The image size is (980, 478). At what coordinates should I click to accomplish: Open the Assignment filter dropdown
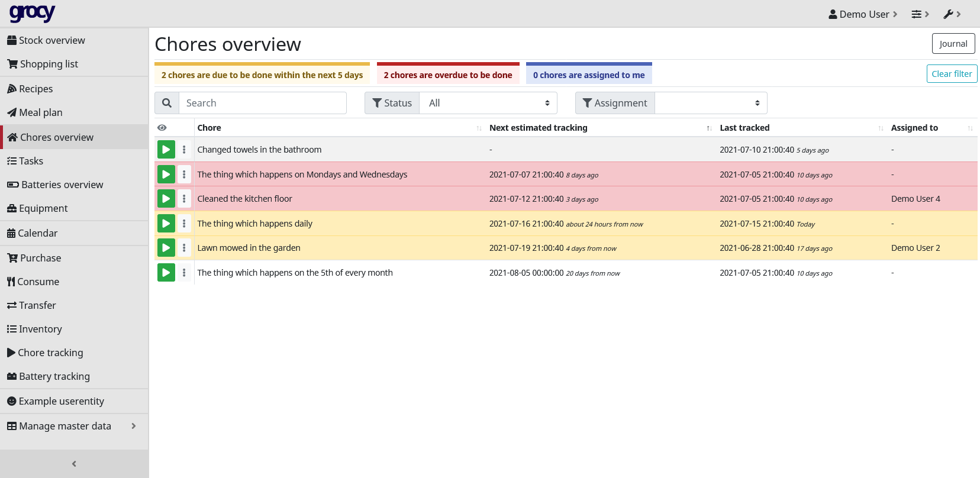click(x=711, y=103)
